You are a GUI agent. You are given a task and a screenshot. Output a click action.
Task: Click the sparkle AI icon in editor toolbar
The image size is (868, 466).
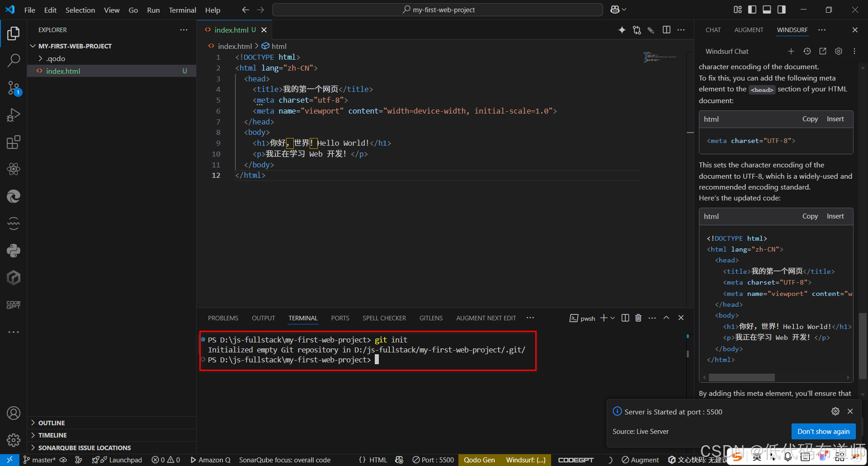[x=622, y=30]
